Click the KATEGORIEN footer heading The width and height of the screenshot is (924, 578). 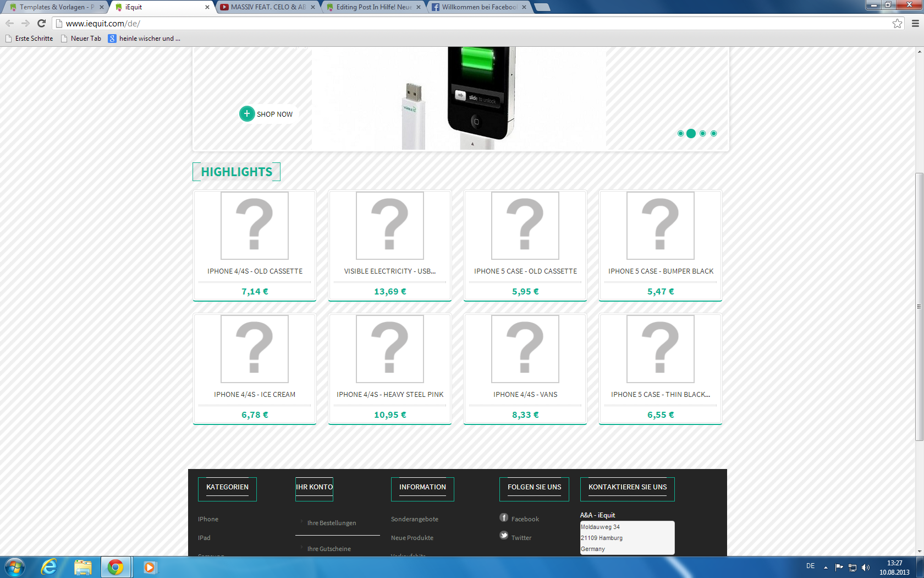[227, 487]
